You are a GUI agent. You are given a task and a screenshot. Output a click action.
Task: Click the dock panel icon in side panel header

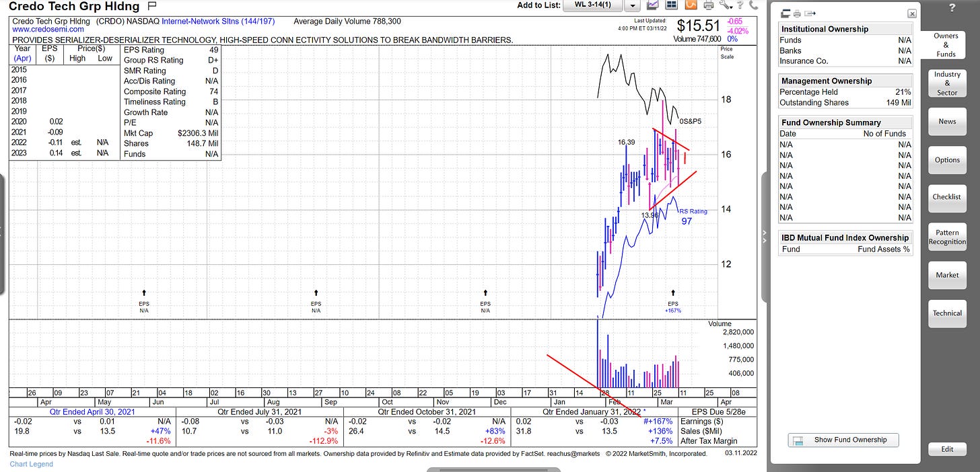click(785, 13)
